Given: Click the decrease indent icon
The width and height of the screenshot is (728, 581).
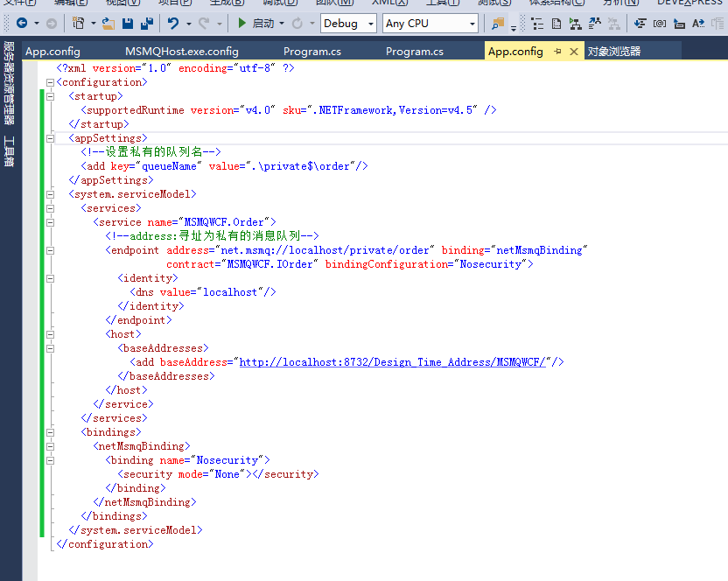Looking at the screenshot, I should [640, 24].
